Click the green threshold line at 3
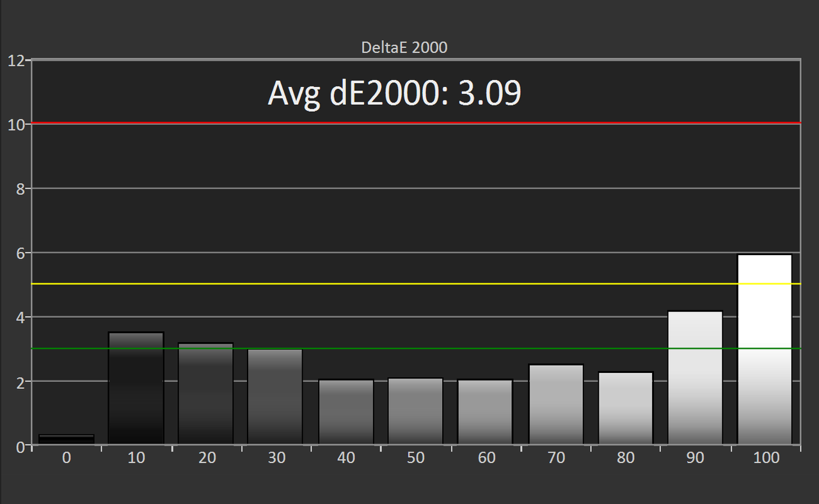The image size is (819, 504). [x=416, y=349]
